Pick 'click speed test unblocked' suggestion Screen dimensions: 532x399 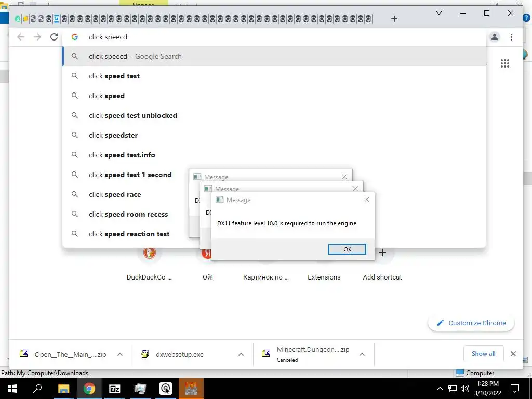coord(274,115)
